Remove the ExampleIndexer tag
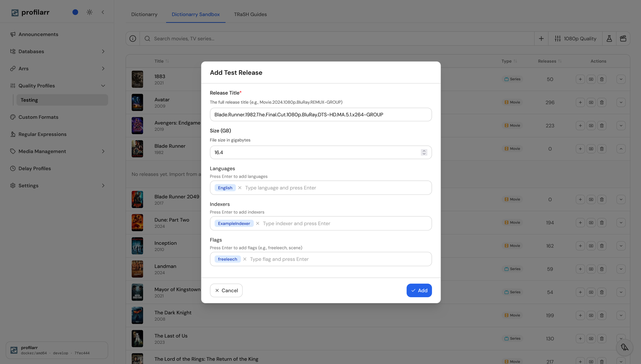The image size is (641, 364). point(257,223)
